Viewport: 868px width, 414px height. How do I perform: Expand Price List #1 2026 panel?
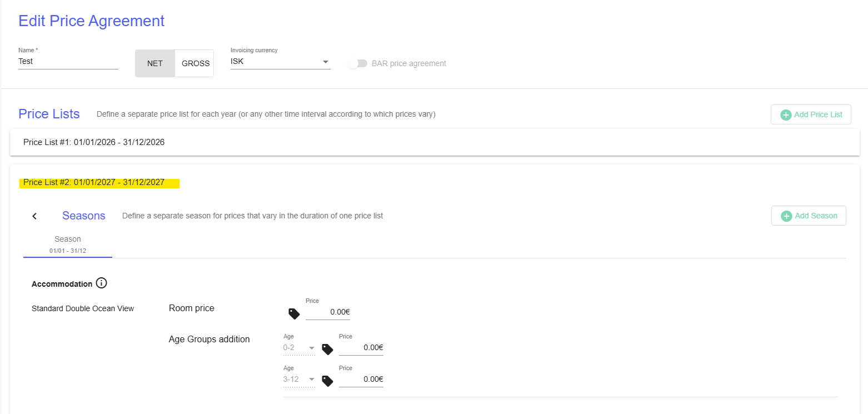[x=435, y=142]
